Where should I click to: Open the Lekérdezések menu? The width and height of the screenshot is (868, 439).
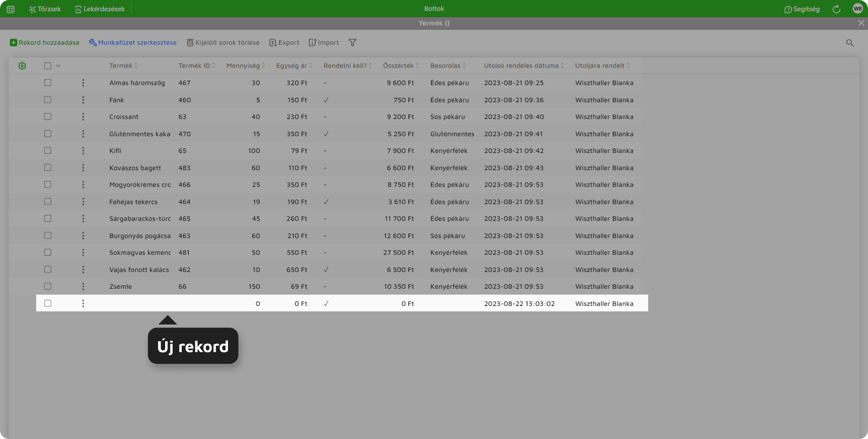(x=100, y=9)
